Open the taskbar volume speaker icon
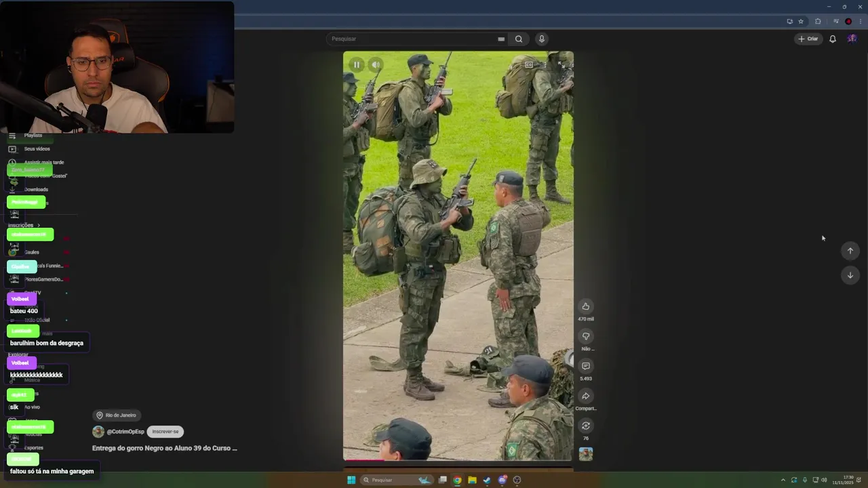The width and height of the screenshot is (868, 488). pyautogui.click(x=824, y=480)
